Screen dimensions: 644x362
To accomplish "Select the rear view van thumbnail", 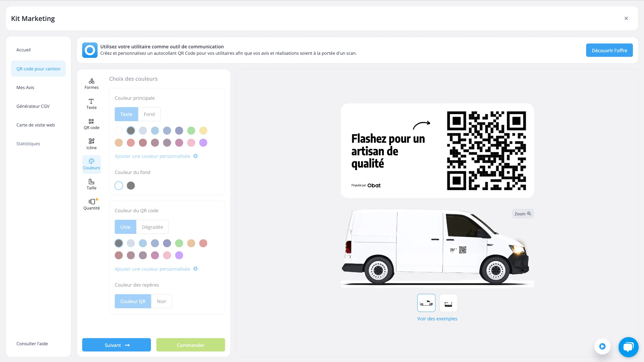I will 448,303.
